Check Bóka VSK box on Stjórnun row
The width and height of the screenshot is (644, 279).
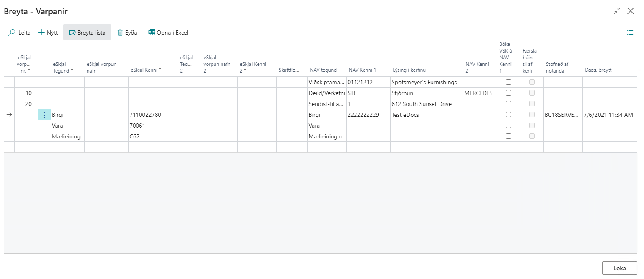click(508, 93)
